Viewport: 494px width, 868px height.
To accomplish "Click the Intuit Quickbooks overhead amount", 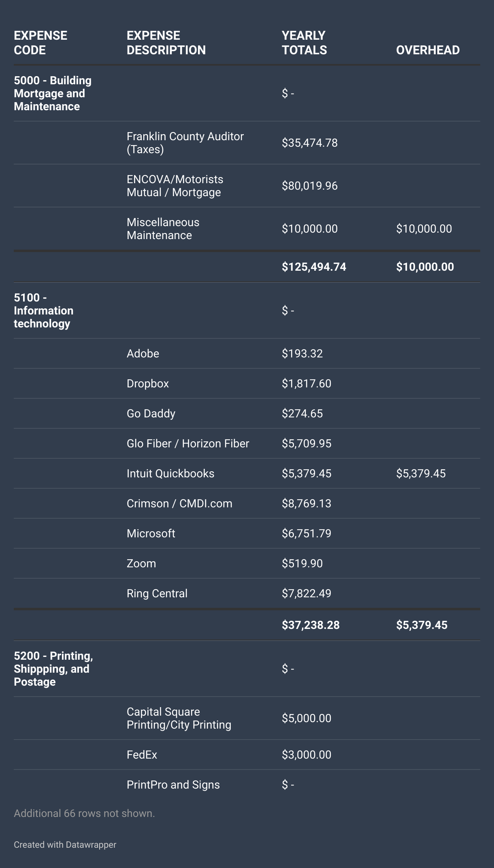I will pyautogui.click(x=421, y=473).
